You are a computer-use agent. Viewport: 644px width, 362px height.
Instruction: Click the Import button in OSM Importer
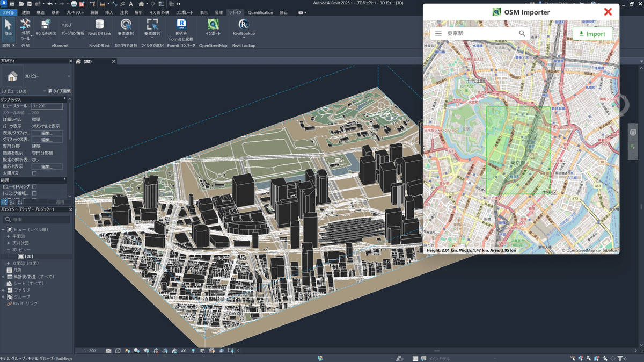592,33
